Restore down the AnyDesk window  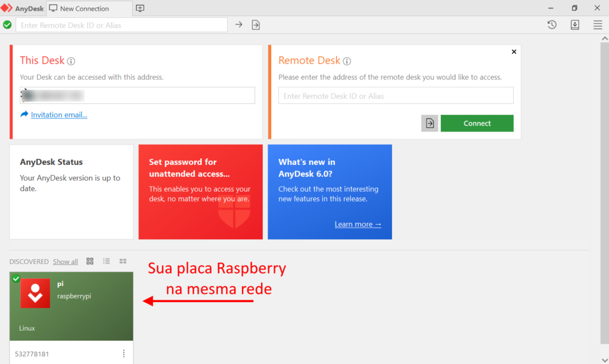pos(575,8)
